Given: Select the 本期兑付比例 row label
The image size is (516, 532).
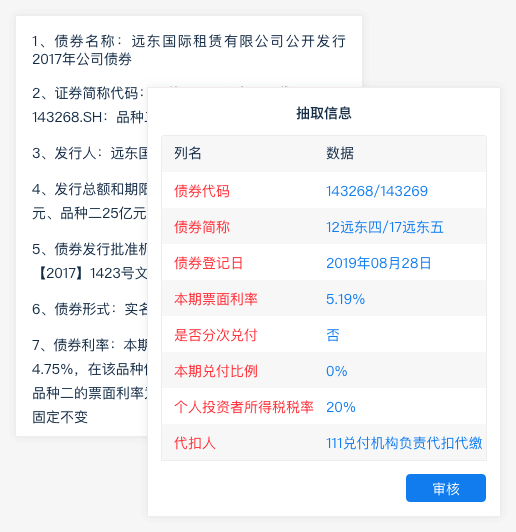Looking at the screenshot, I should 216,371.
